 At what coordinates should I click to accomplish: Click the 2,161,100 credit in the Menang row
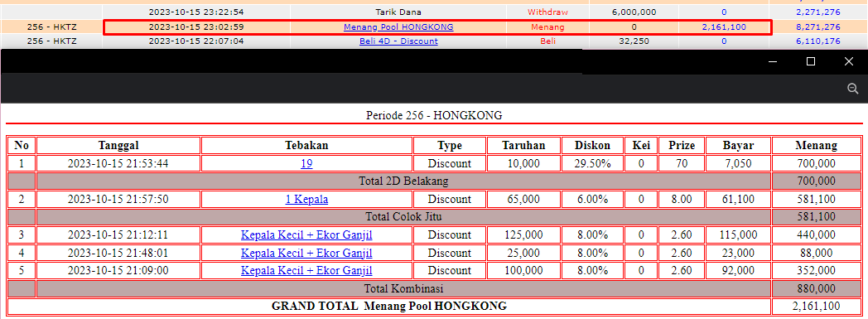coord(724,27)
